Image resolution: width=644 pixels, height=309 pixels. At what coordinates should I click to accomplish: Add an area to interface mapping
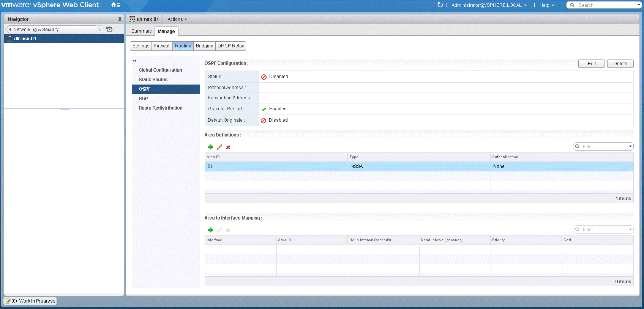click(210, 230)
